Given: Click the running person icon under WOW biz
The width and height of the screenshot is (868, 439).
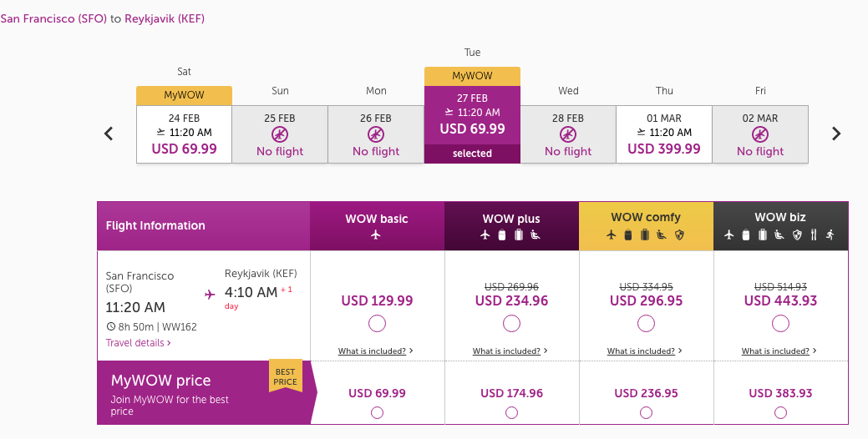Looking at the screenshot, I should pos(830,235).
